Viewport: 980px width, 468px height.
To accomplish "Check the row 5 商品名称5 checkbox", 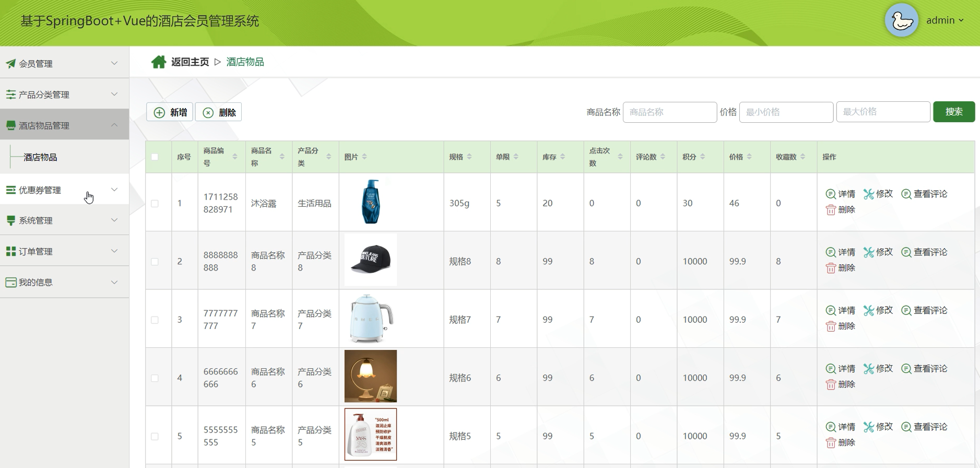I will 155,436.
